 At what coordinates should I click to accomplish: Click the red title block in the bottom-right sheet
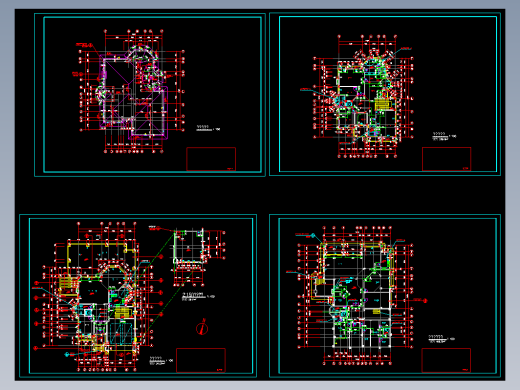click(446, 360)
